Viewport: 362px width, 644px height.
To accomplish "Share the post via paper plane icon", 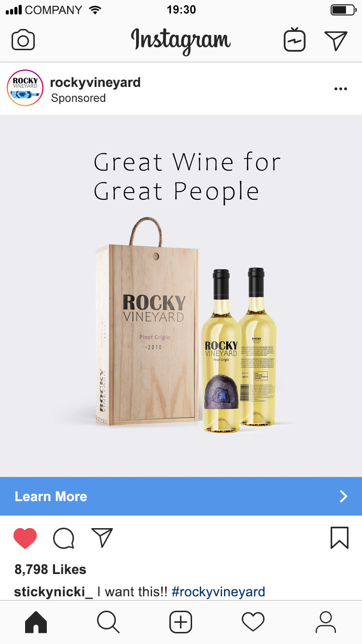I will (102, 537).
